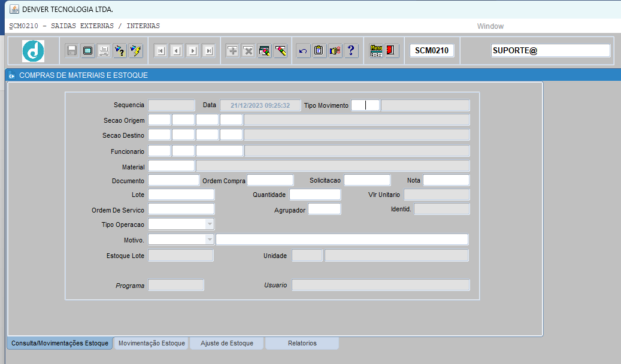Click the COMPRAS DE MATERIAIS E ESTOQUE title icon

coord(11,75)
